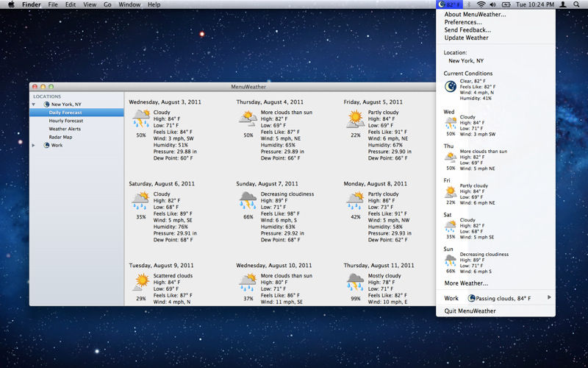
Task: Expand the Work location in sidebar
Action: (x=33, y=145)
